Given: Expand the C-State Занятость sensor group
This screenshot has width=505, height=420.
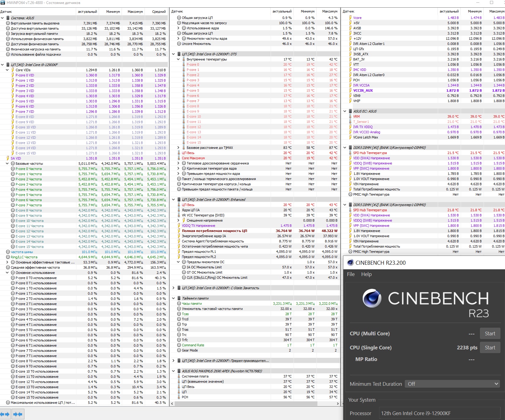Looking at the screenshot, I should click(174, 288).
